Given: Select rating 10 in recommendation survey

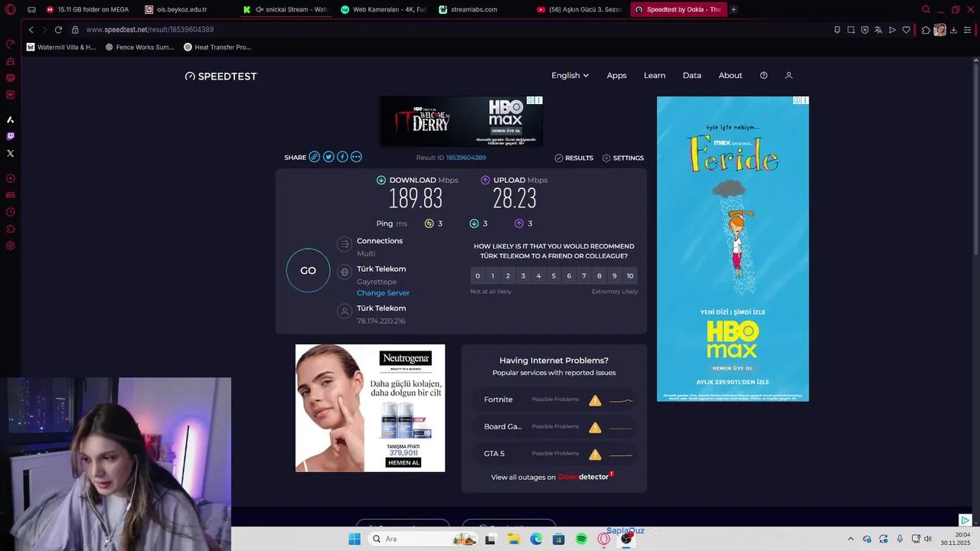Looking at the screenshot, I should (630, 276).
